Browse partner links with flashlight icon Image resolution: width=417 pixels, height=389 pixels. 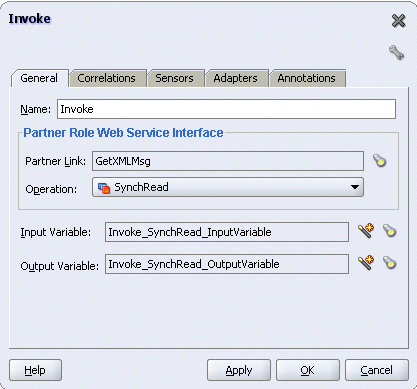tap(379, 160)
